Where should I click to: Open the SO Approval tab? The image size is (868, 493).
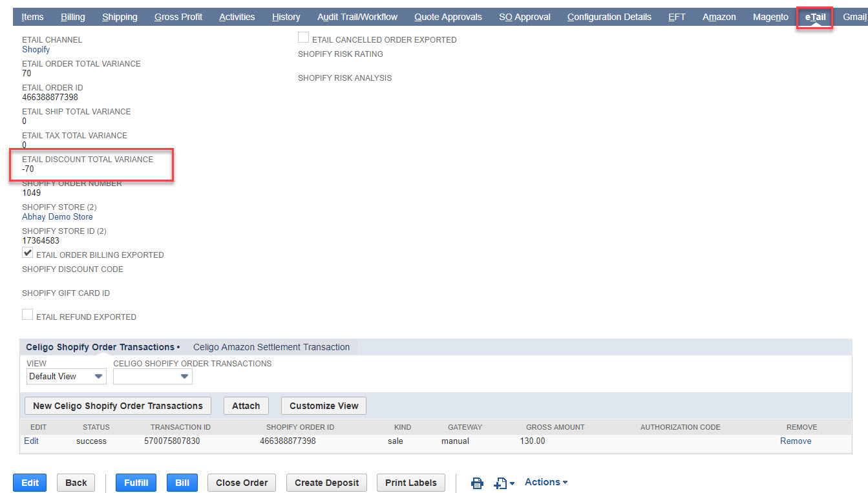(x=525, y=17)
